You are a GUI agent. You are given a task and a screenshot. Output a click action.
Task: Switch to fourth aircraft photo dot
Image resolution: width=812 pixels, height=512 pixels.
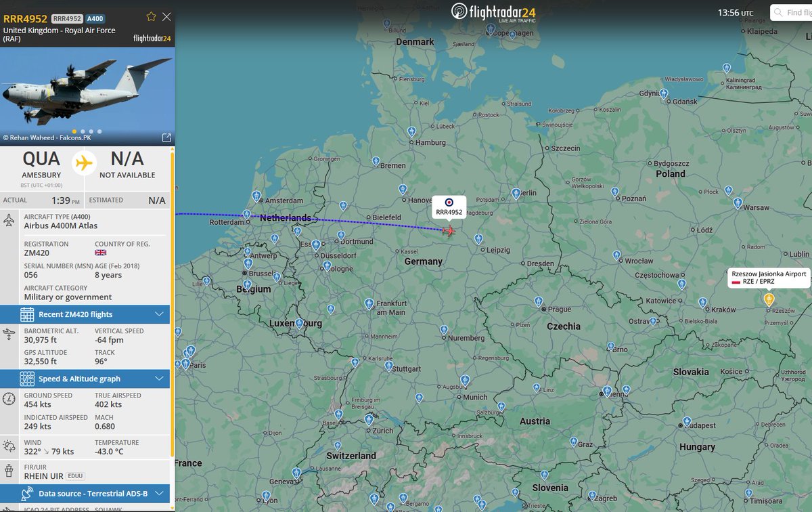[x=99, y=131]
